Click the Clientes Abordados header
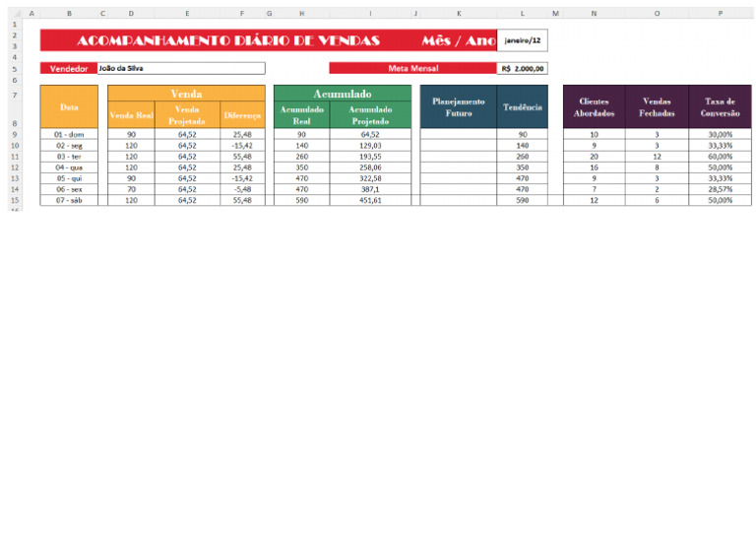The image size is (756, 536). click(x=594, y=107)
